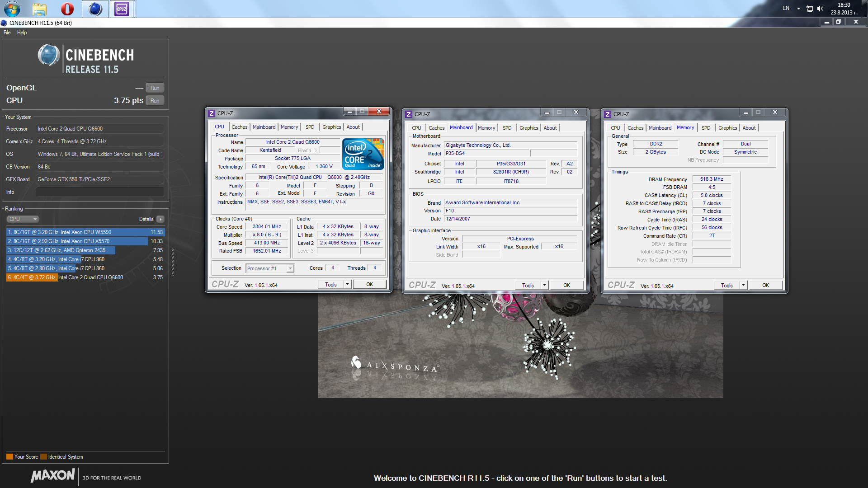Click the 3304.01 MHz Core Speed value
The image size is (868, 488).
(267, 227)
